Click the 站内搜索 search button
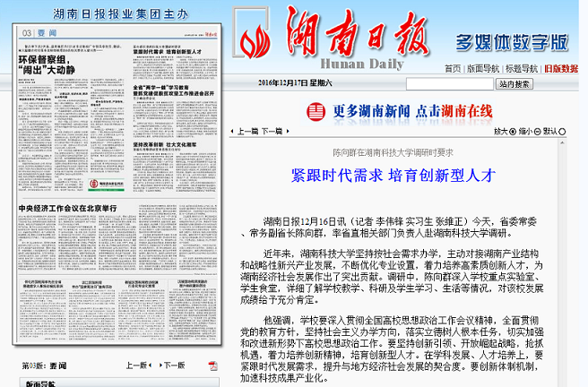Image resolution: width=588 pixels, height=387 pixels. [x=514, y=84]
